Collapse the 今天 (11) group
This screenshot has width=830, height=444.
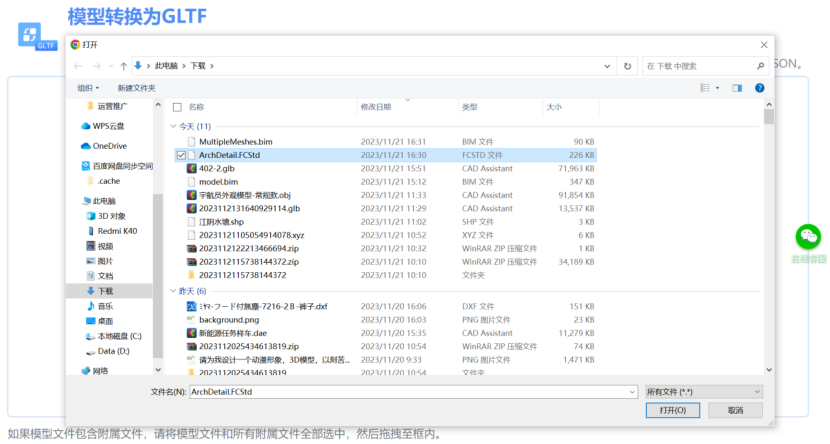[x=173, y=126]
